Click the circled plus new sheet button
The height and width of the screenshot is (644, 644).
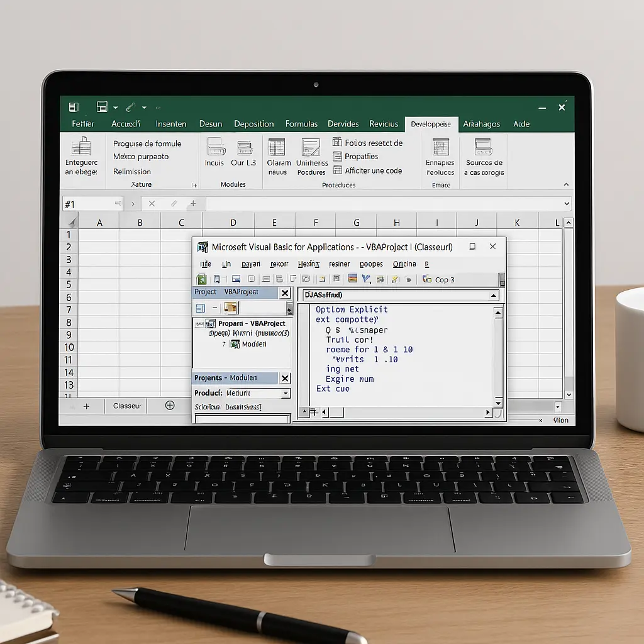click(170, 406)
